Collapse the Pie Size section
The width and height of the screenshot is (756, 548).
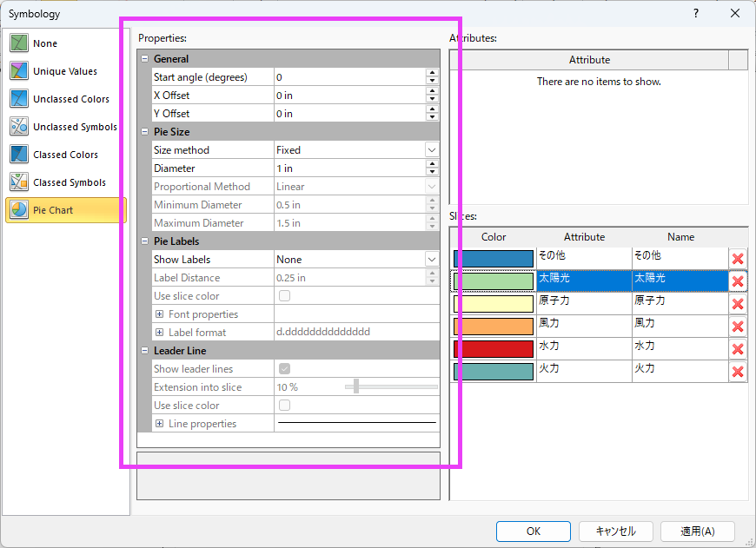click(144, 132)
